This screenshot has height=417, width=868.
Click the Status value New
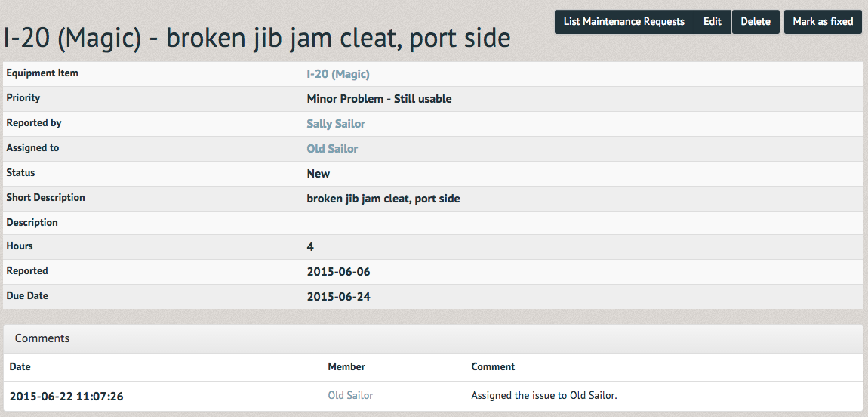pos(319,174)
